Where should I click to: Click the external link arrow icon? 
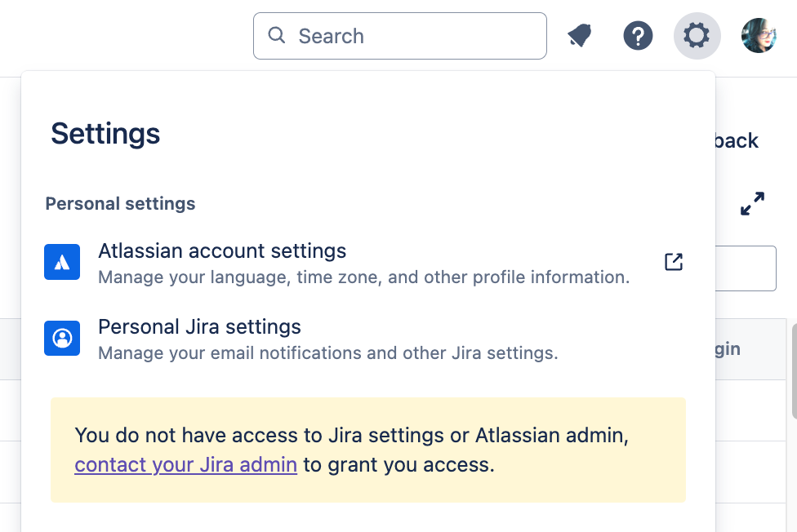pos(674,262)
